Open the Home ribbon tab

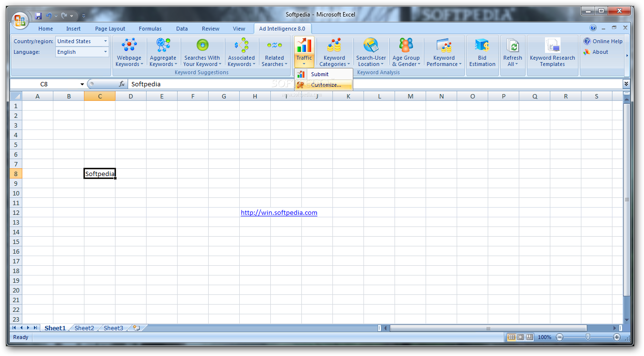point(46,29)
